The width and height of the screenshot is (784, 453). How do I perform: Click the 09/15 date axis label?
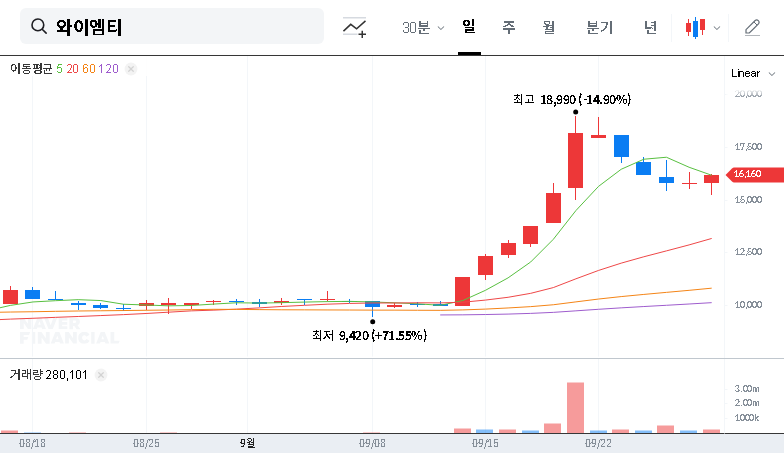[485, 443]
